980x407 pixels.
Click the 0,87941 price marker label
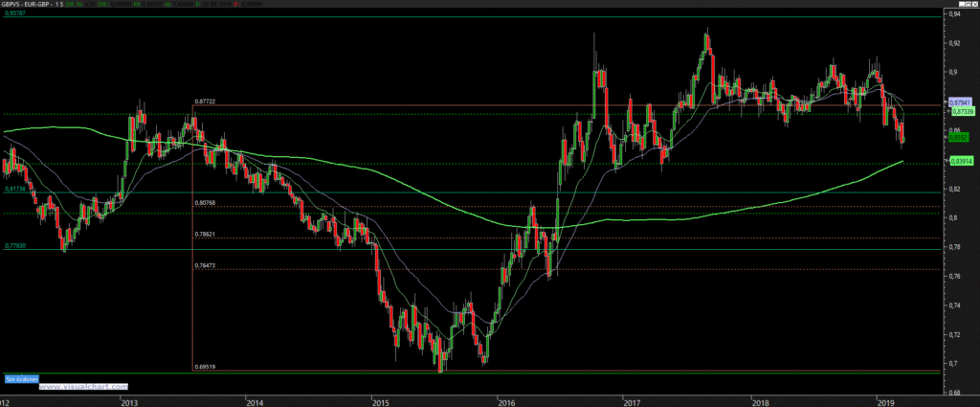[959, 102]
